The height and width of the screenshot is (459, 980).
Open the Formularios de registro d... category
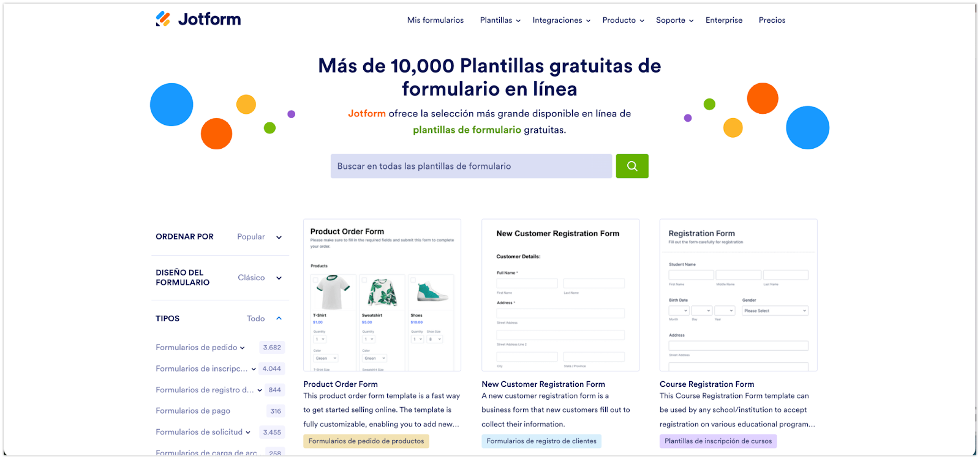(x=205, y=390)
